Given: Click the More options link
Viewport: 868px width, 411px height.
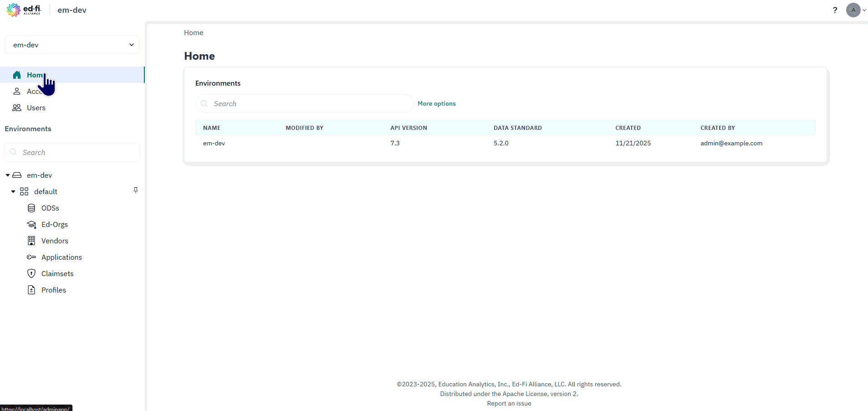Looking at the screenshot, I should pos(436,103).
